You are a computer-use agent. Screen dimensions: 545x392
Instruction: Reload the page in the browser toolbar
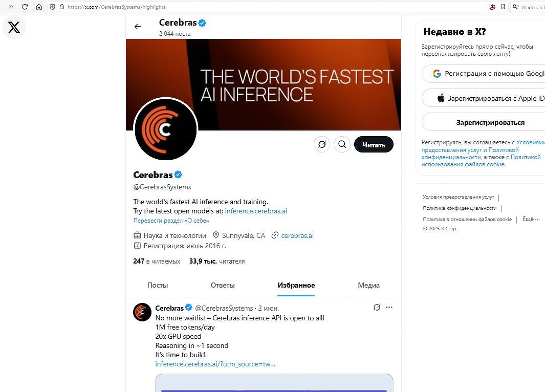25,7
